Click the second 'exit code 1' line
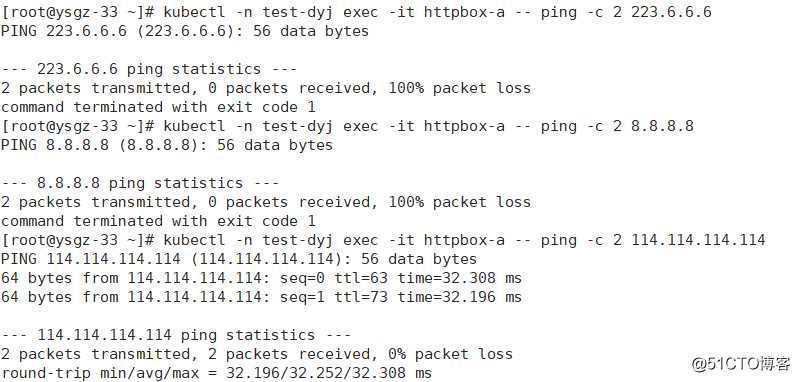The height and width of the screenshot is (382, 800). [158, 221]
